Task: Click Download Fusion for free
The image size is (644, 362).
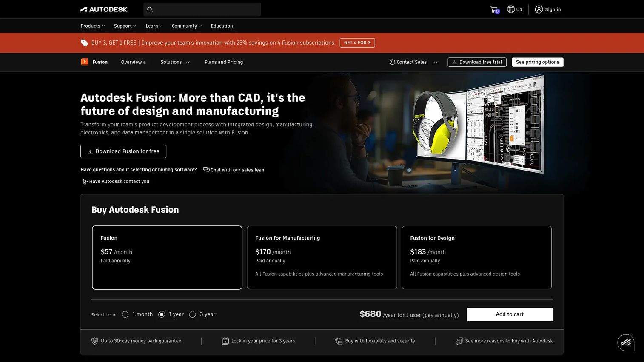Action: pyautogui.click(x=123, y=151)
